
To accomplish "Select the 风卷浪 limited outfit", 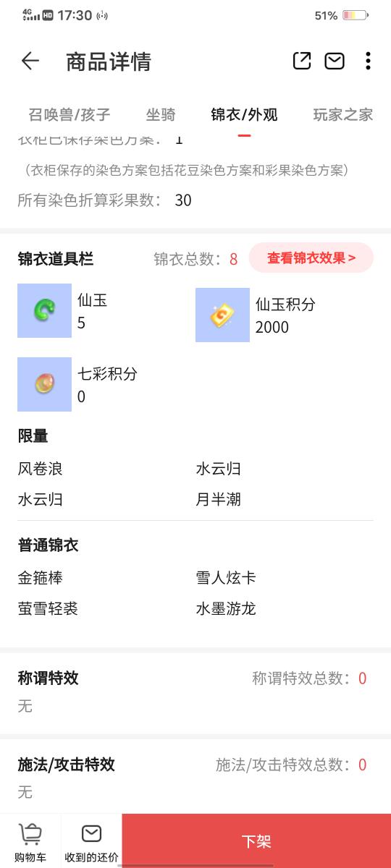I will (41, 469).
